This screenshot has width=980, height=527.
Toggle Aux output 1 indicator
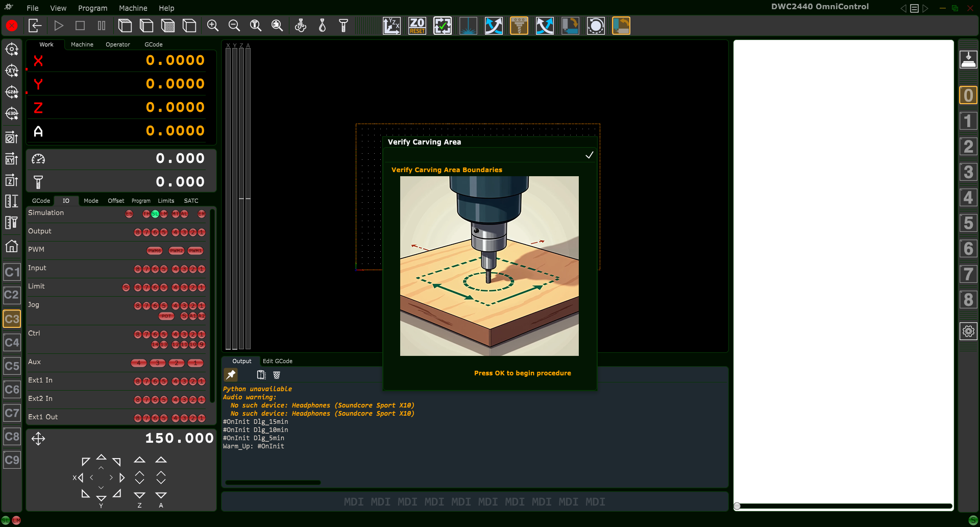pyautogui.click(x=194, y=363)
